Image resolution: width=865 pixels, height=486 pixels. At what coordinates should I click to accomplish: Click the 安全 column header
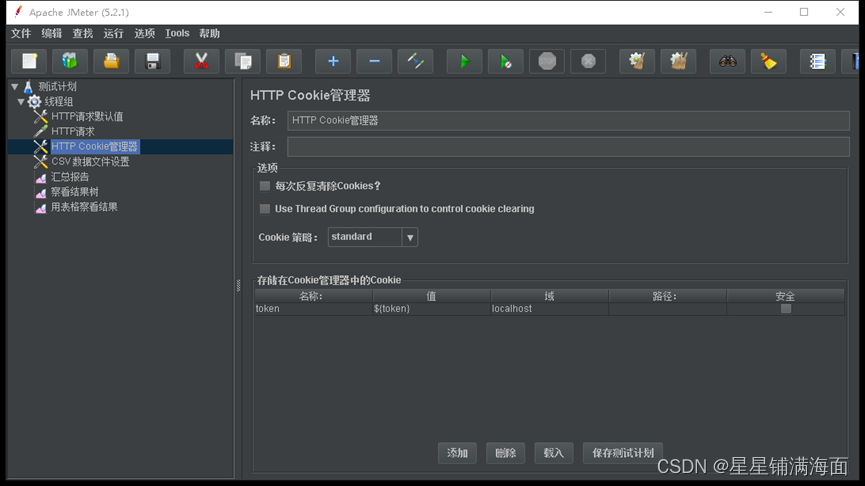click(x=786, y=296)
